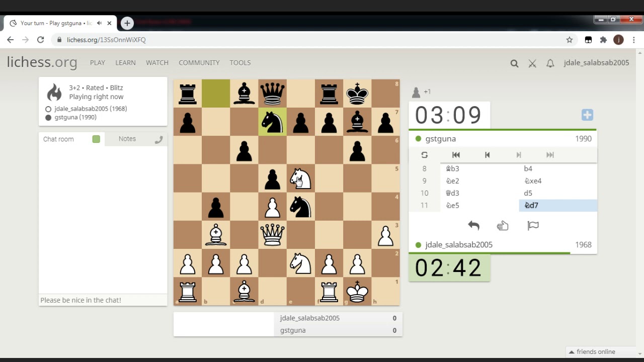Click jdale_salabsab2005 name below move list
644x362 pixels.
[x=459, y=245]
